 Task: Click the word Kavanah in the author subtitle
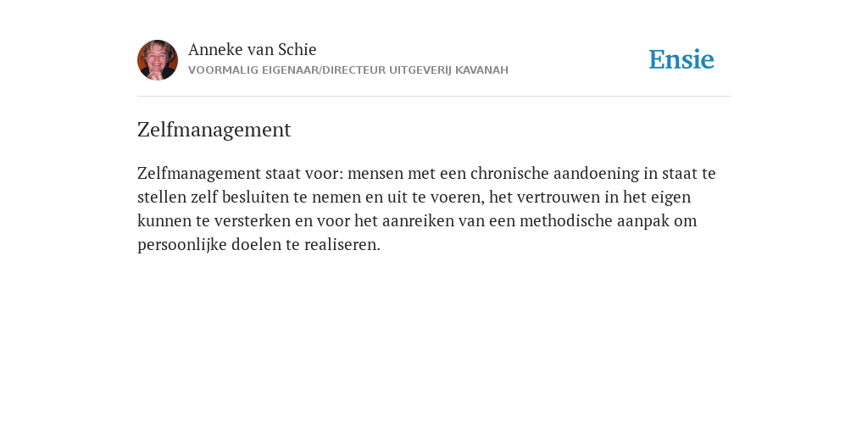coord(481,70)
